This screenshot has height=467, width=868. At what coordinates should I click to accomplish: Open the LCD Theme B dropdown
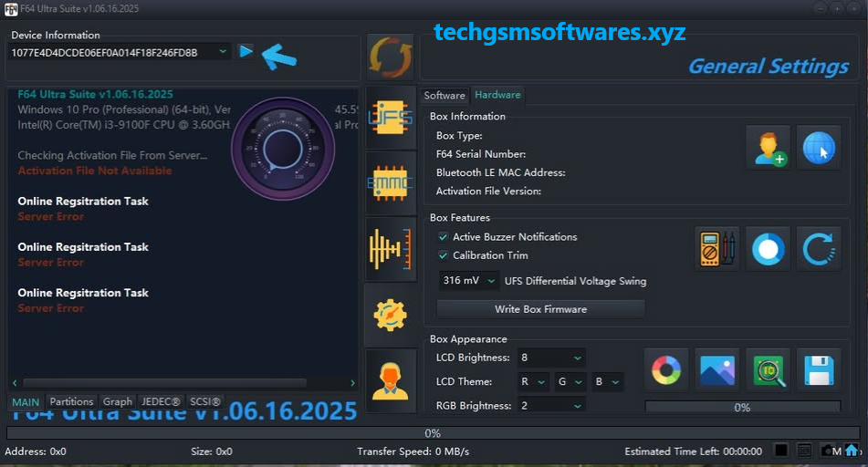tap(607, 381)
